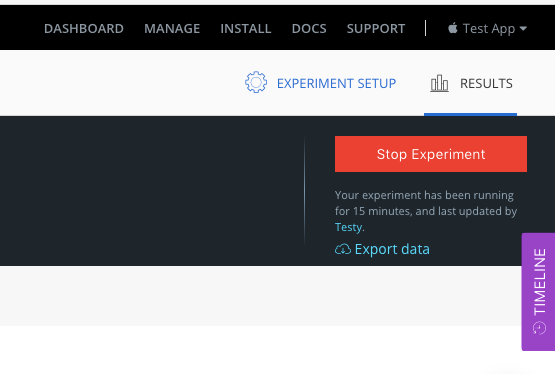
Task: Click the Test App caret arrow
Action: point(523,29)
